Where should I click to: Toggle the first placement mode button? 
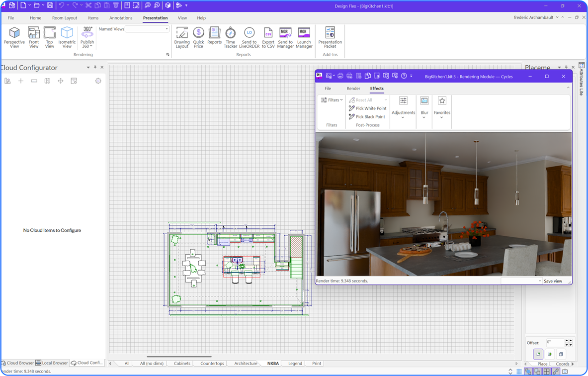(538, 354)
